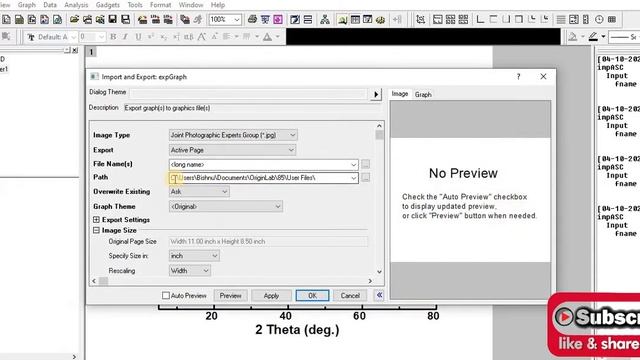Open the Window menu
Screen dimensions: 640x360
[x=191, y=5]
